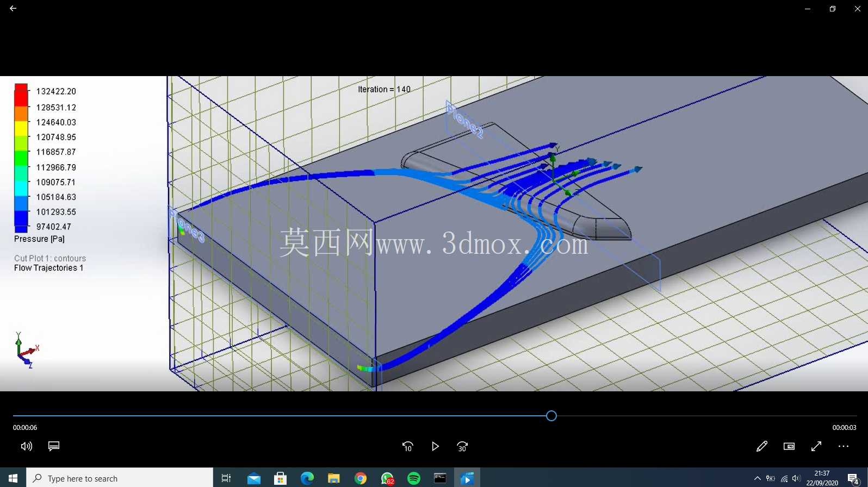Launch the Mail app from taskbar
Viewport: 868px width, 487px height.
click(254, 478)
